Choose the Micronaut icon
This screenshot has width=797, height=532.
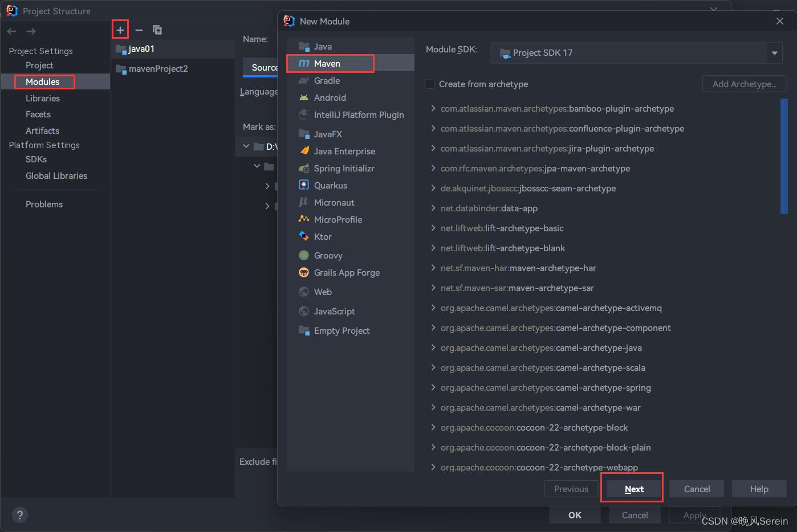304,203
